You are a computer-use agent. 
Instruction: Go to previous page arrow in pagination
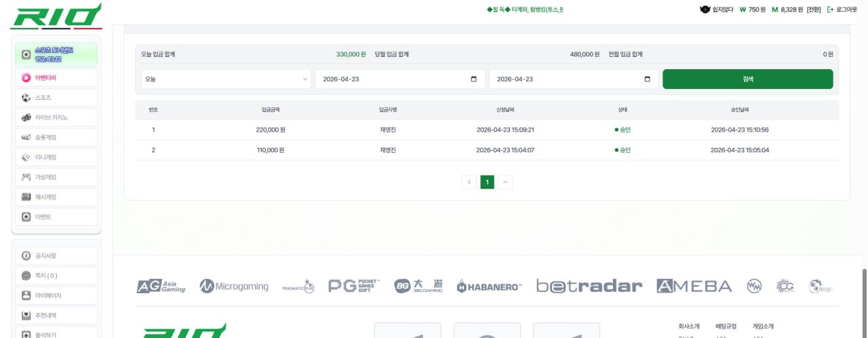(x=469, y=182)
